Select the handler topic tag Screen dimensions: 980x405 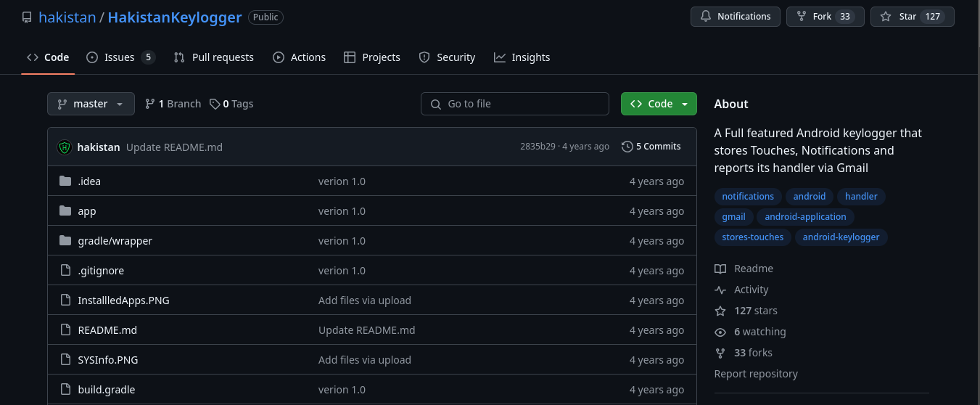click(x=861, y=197)
